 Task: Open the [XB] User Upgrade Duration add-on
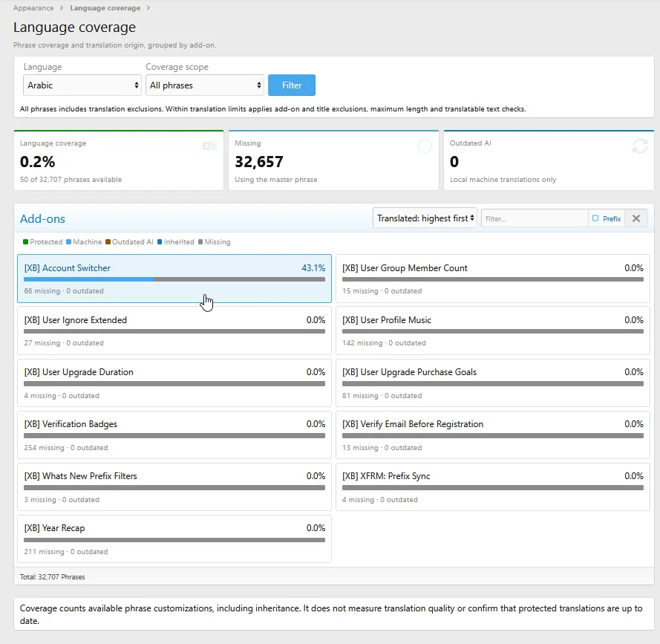174,383
